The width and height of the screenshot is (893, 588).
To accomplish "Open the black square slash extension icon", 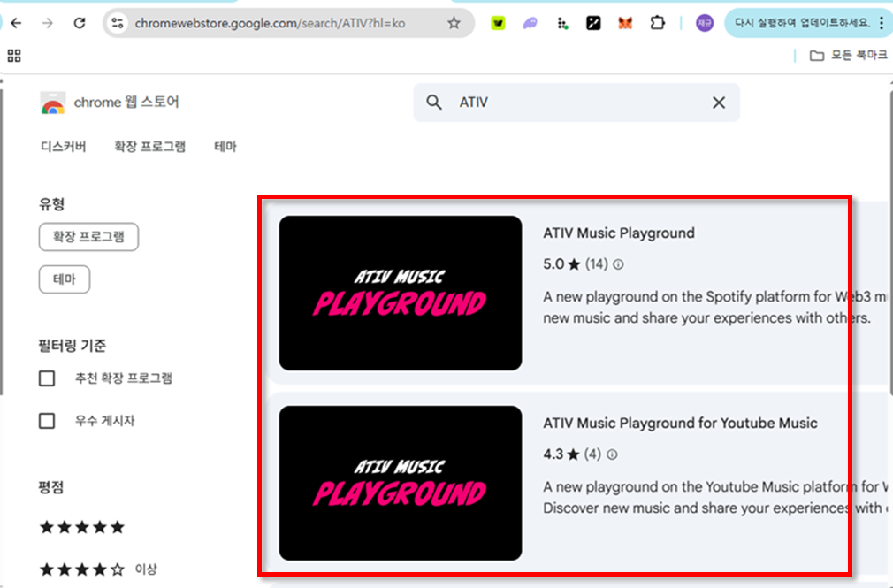I will pyautogui.click(x=593, y=23).
